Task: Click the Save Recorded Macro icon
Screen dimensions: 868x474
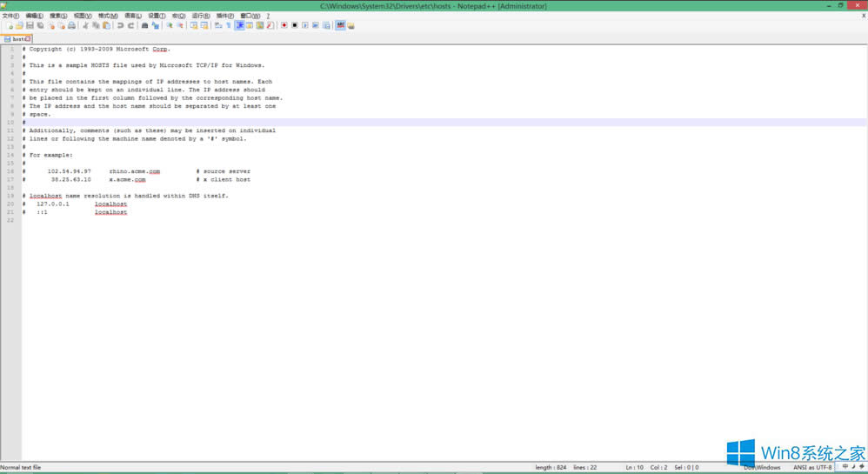Action: [x=326, y=25]
